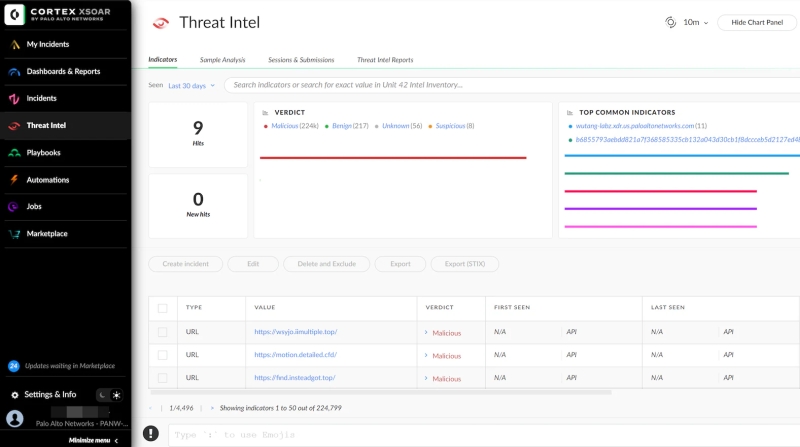Check the select-all checkbox in table header
This screenshot has height=447, width=800.
162,308
